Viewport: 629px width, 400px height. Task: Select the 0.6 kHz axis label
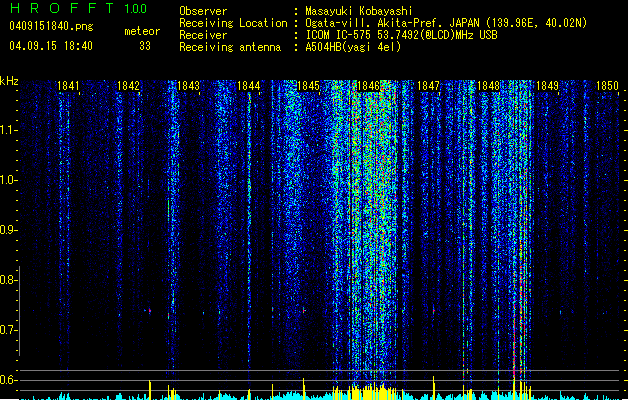[8, 380]
